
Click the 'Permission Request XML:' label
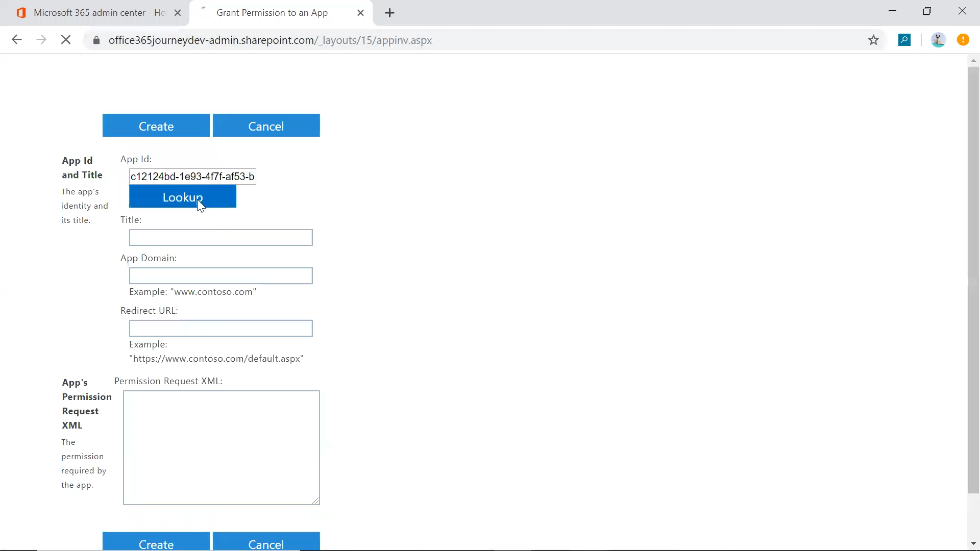coord(168,381)
